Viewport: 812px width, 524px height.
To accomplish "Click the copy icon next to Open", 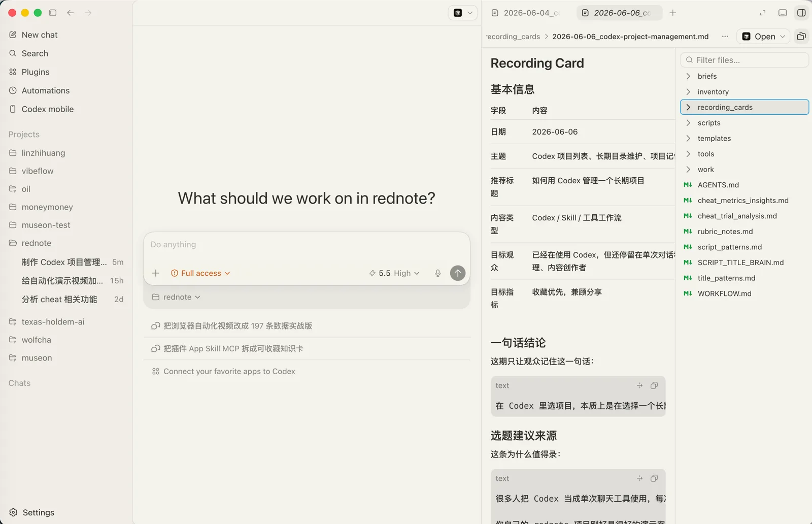I will tap(801, 37).
